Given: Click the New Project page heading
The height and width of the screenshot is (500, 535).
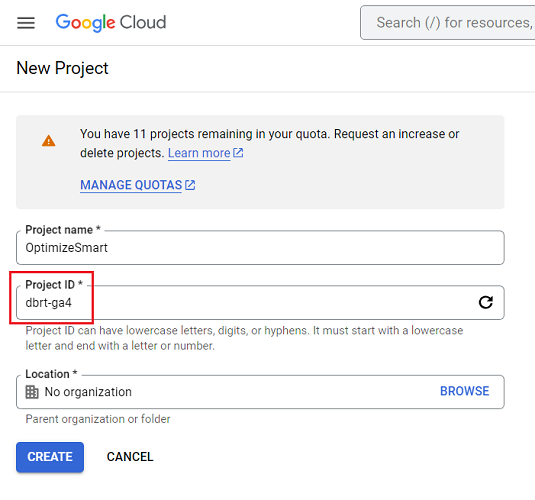Looking at the screenshot, I should (x=62, y=68).
